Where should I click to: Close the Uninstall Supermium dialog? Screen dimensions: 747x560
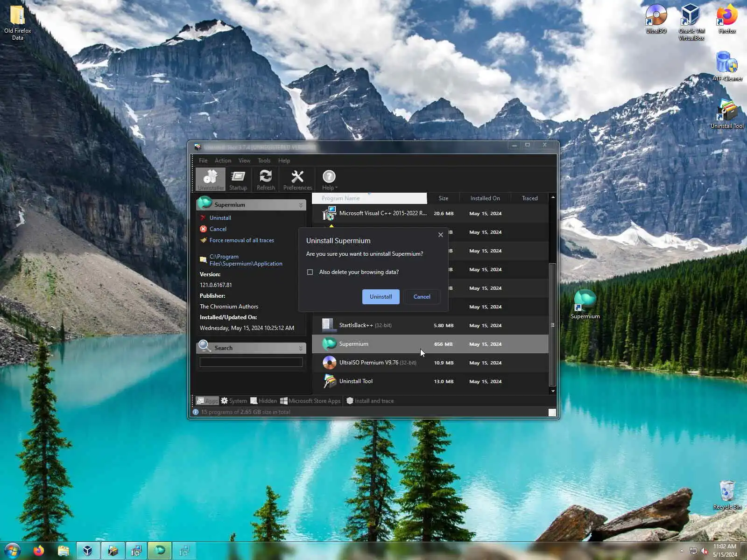(x=441, y=235)
